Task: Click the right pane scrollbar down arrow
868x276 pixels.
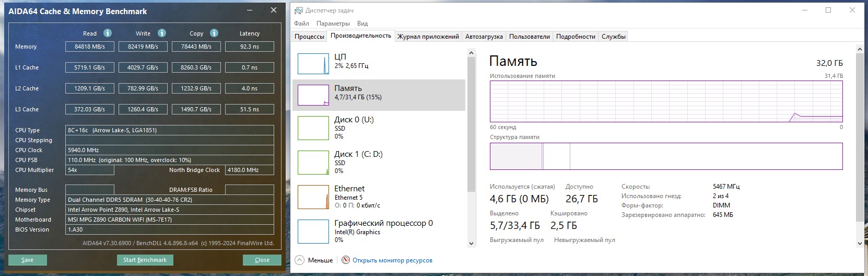Action: click(860, 243)
